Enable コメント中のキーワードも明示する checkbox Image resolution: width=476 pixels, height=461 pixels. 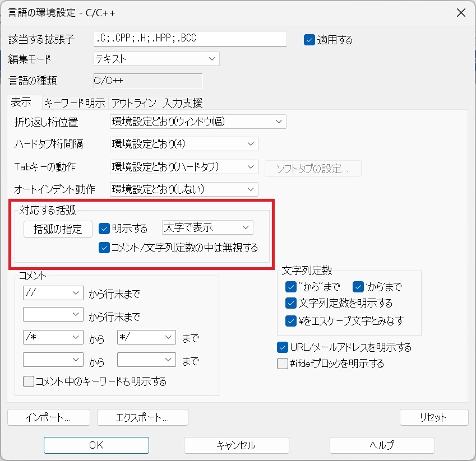pos(29,382)
